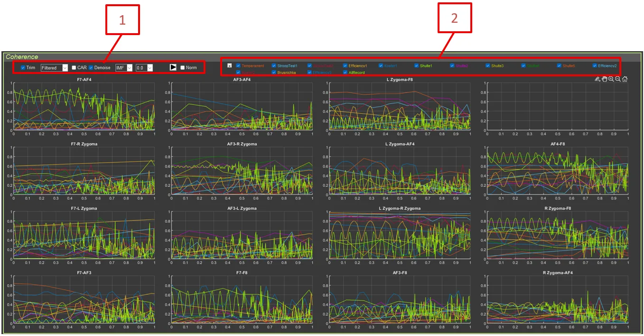Toggle the Brusnichka record checkbox

tap(274, 73)
